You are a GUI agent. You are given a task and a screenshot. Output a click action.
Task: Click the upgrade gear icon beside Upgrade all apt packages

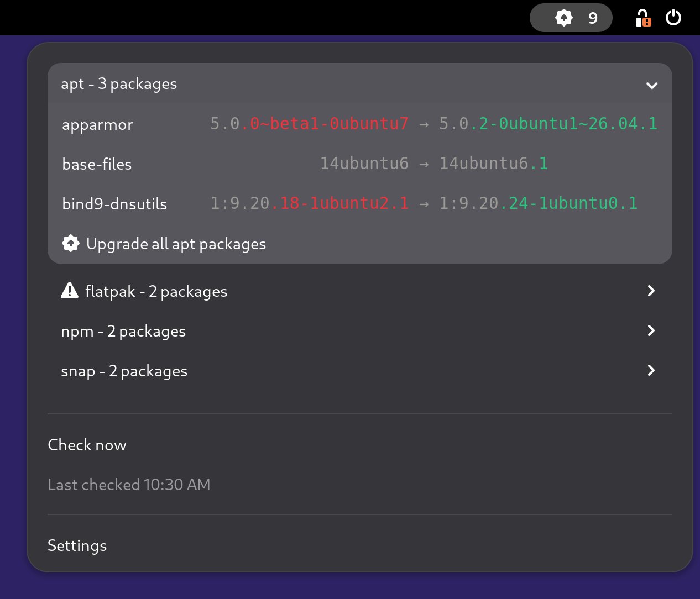tap(71, 244)
